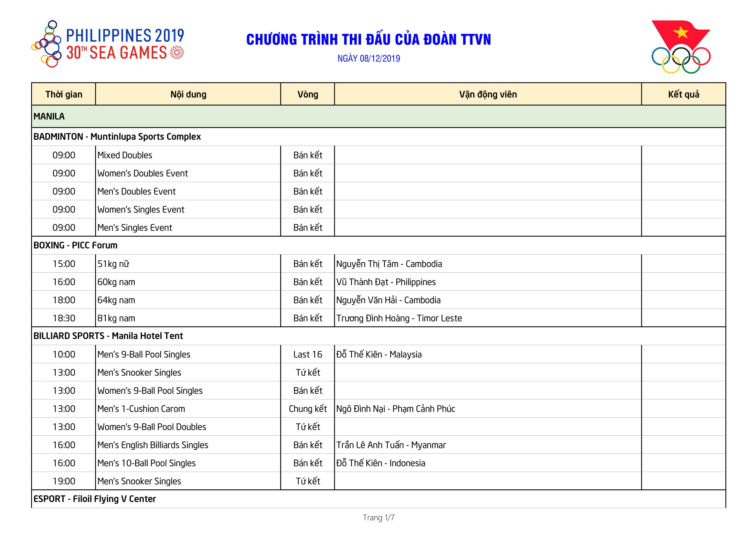Image resolution: width=756 pixels, height=535 pixels.
Task: Click the BILLIARD SPORTS - Manila Hotel Tent heading
Action: [x=108, y=336]
